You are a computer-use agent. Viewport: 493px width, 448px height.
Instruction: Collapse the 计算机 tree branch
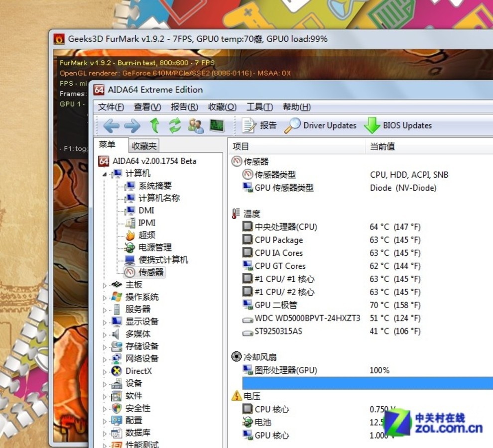click(104, 173)
